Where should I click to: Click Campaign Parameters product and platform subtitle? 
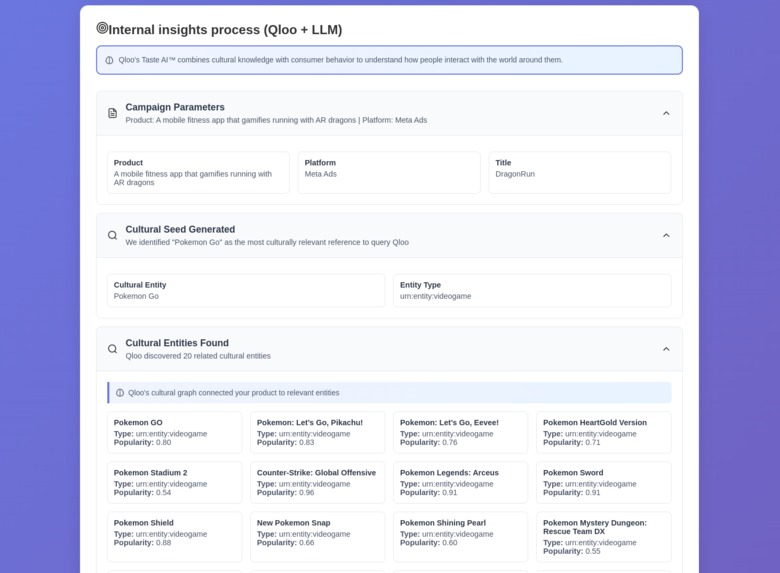[276, 120]
